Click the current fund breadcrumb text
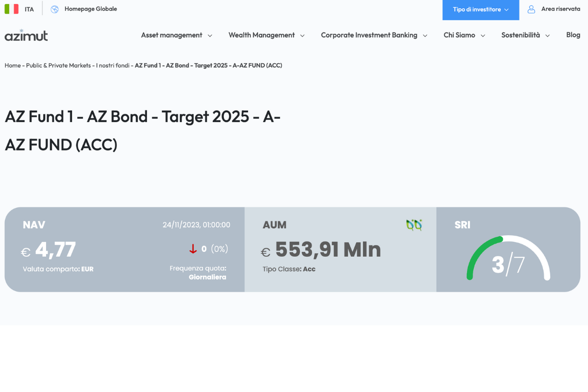 click(x=208, y=65)
